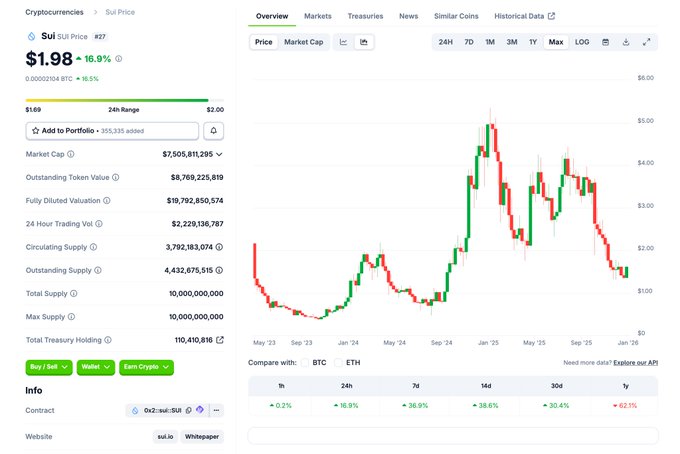
Task: Open Total Treasury Holding external link icon
Action: pos(220,340)
